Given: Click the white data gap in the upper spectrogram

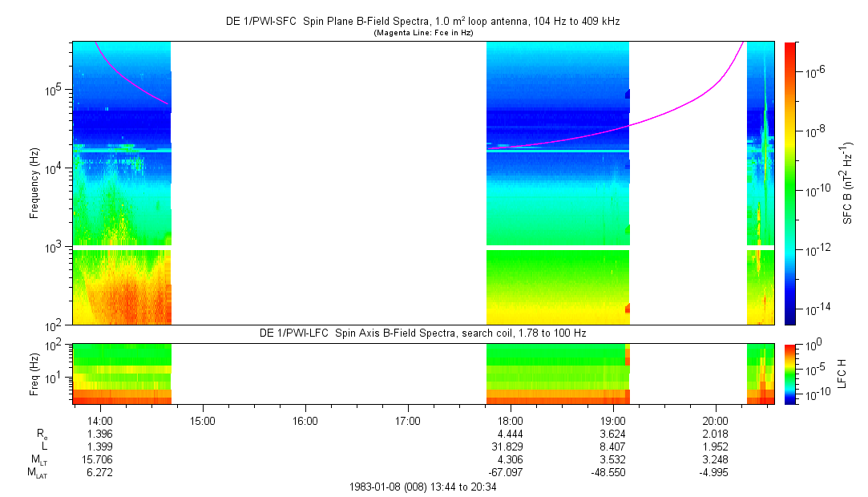Looking at the screenshot, I should pyautogui.click(x=329, y=183).
